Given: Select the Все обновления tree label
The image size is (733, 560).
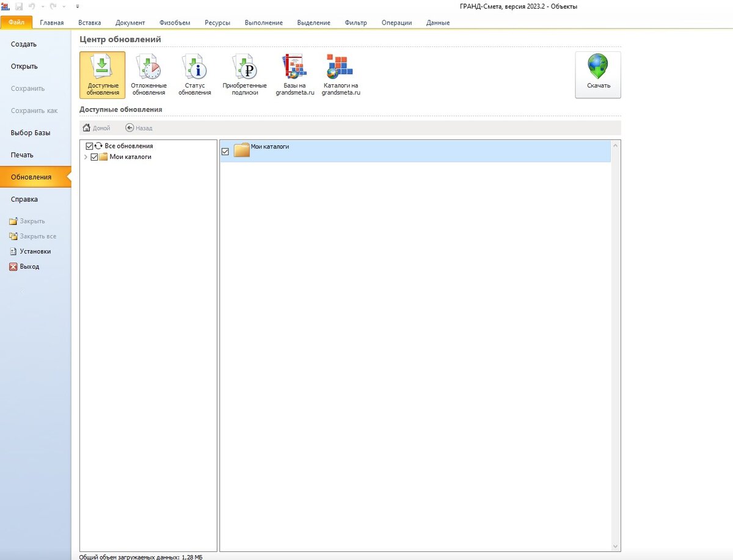Looking at the screenshot, I should point(129,146).
